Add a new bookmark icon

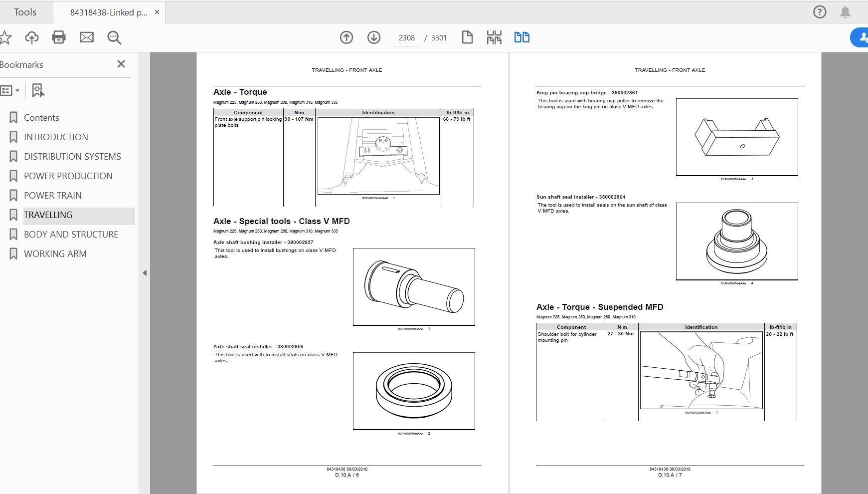[x=38, y=90]
